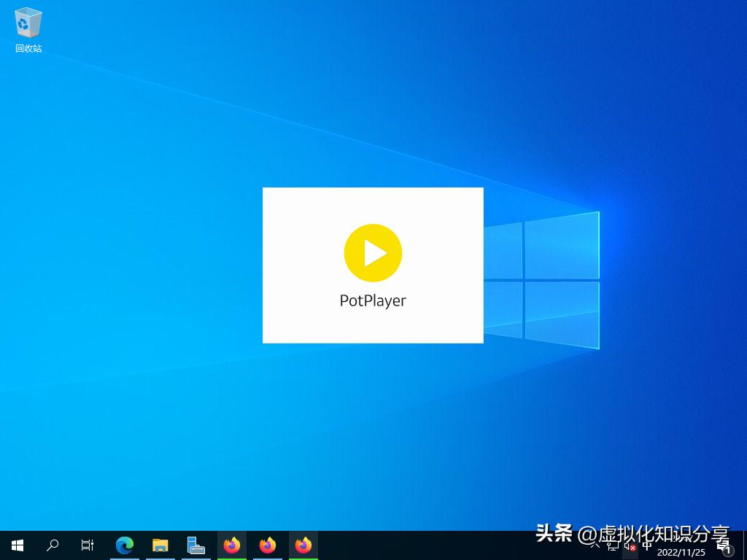Click the notification badge showing 1

point(727,550)
